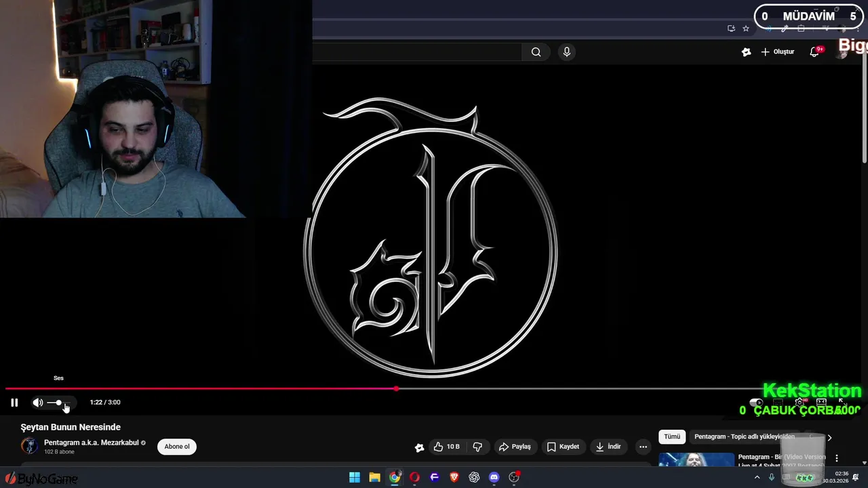This screenshot has height=488, width=868.
Task: Show more filter chips with right chevron
Action: click(829, 438)
